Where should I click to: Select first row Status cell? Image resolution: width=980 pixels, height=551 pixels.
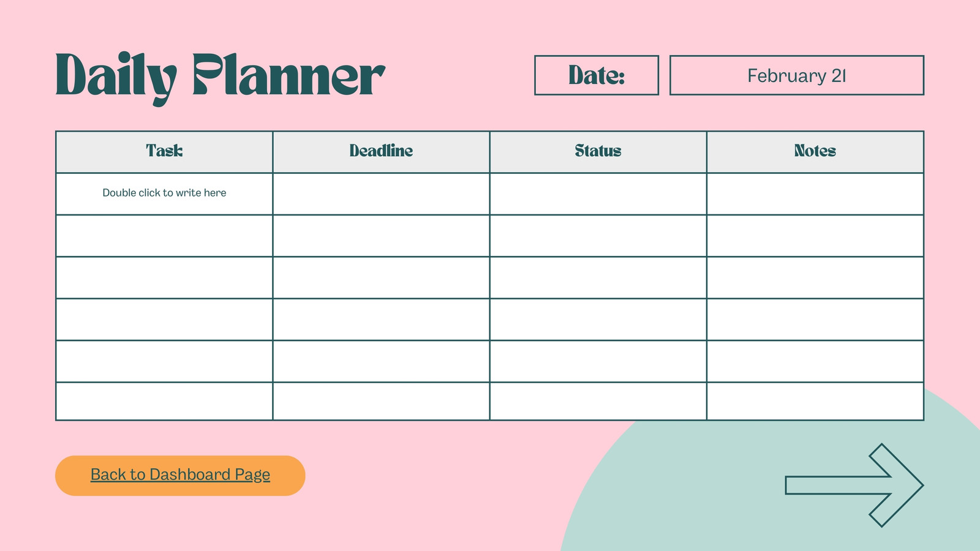[x=598, y=193]
